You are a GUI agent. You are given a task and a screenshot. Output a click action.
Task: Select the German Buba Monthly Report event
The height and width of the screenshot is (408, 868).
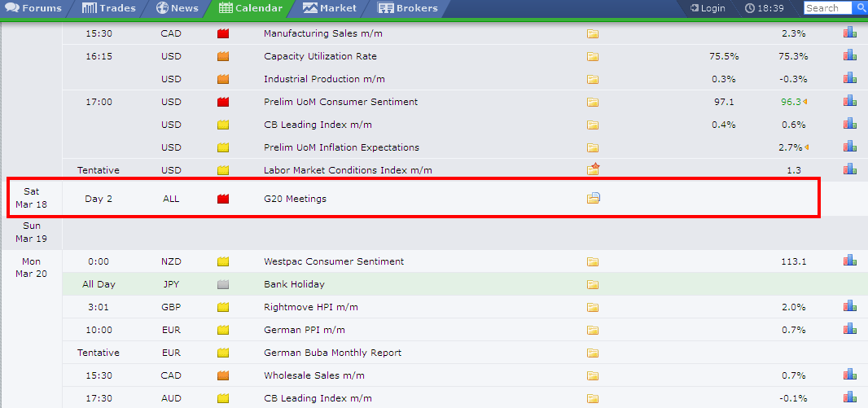tap(333, 353)
